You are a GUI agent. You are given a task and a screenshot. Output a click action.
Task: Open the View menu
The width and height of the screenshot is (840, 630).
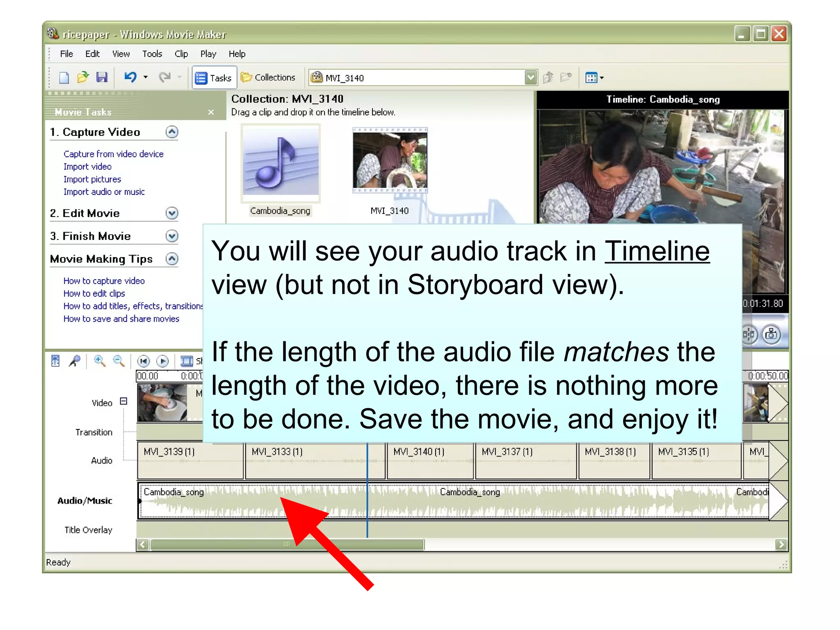point(121,54)
